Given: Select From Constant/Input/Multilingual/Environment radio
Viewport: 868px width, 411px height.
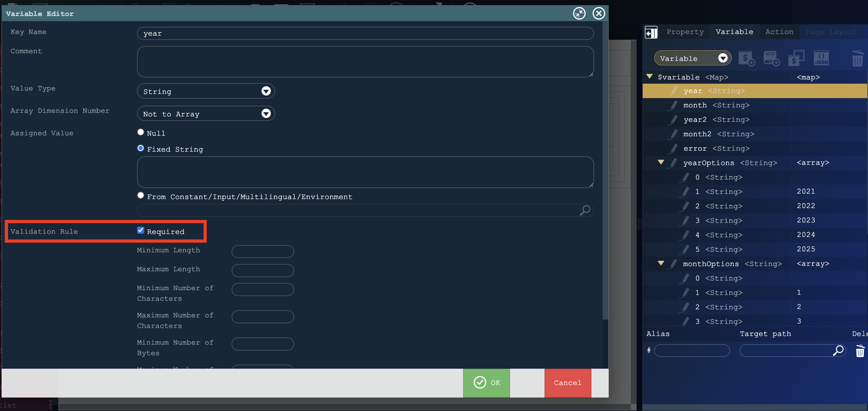Looking at the screenshot, I should tap(140, 195).
